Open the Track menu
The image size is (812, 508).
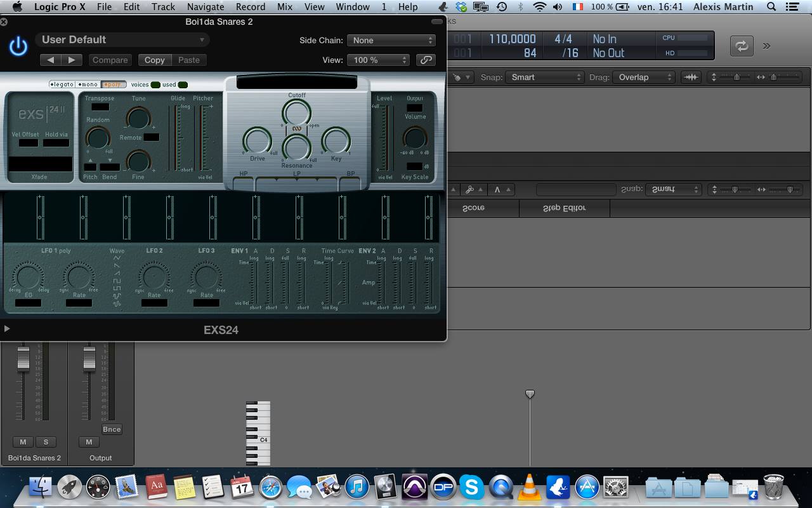point(163,6)
